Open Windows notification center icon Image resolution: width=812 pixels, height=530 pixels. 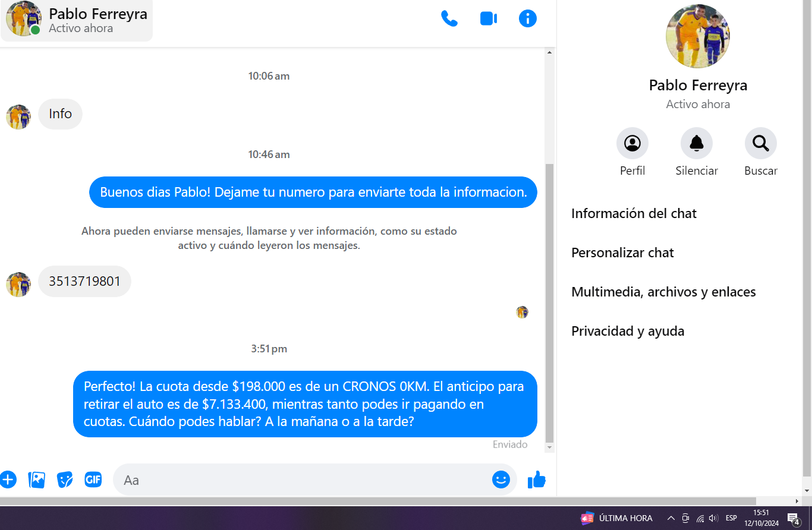click(x=792, y=518)
